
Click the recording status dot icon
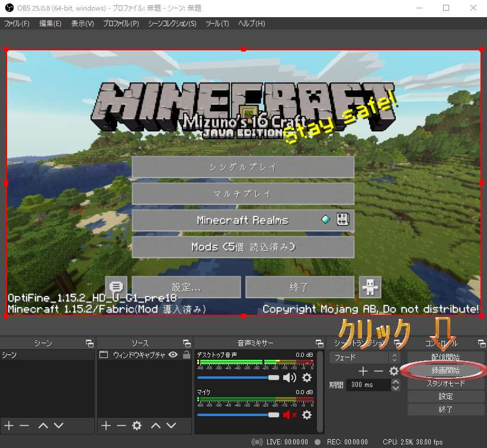pos(318,442)
